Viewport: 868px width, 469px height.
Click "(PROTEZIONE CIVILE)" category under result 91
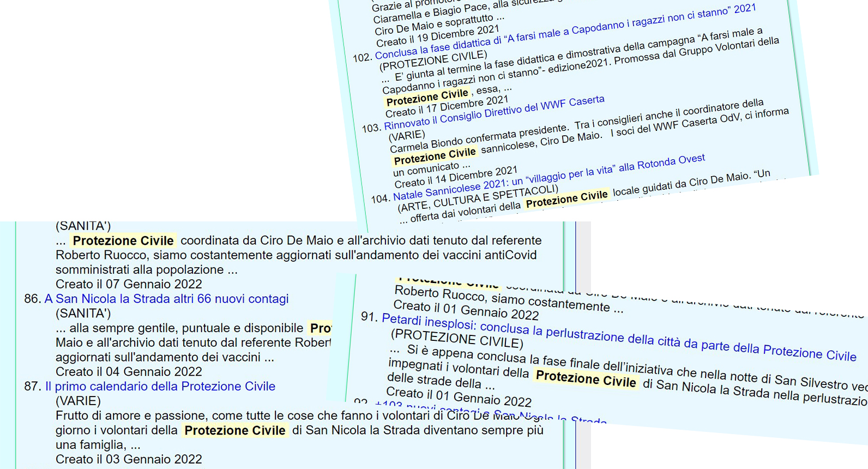[457, 338]
